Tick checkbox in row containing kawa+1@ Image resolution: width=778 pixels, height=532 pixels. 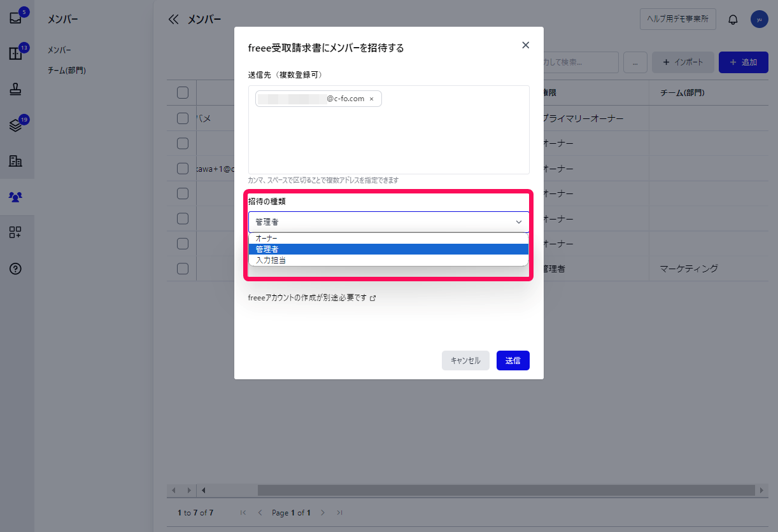[183, 169]
